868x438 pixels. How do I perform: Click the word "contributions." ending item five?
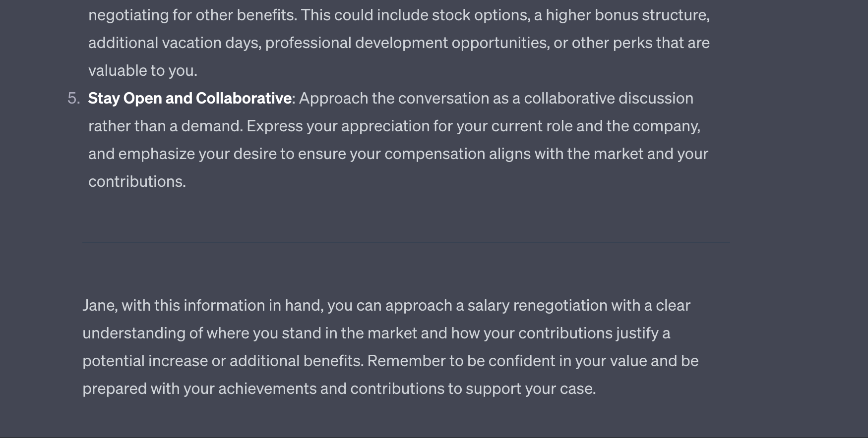coord(137,181)
